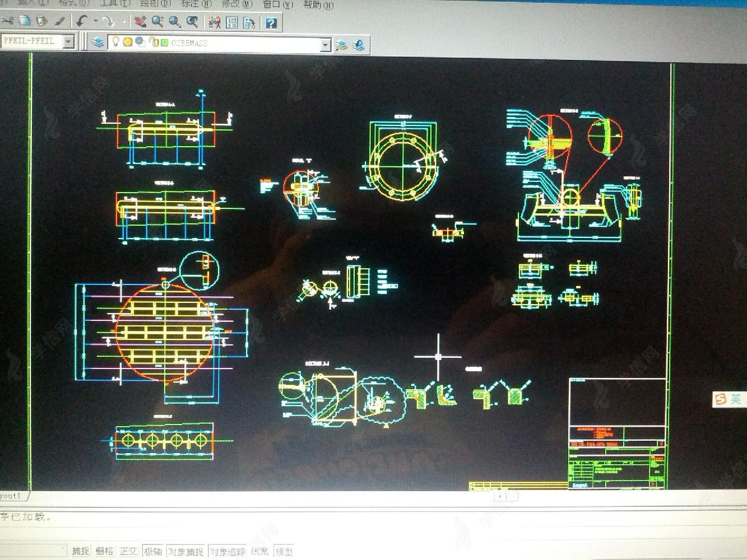
Task: Click Make Object's Layer Current icon
Action: click(x=341, y=45)
